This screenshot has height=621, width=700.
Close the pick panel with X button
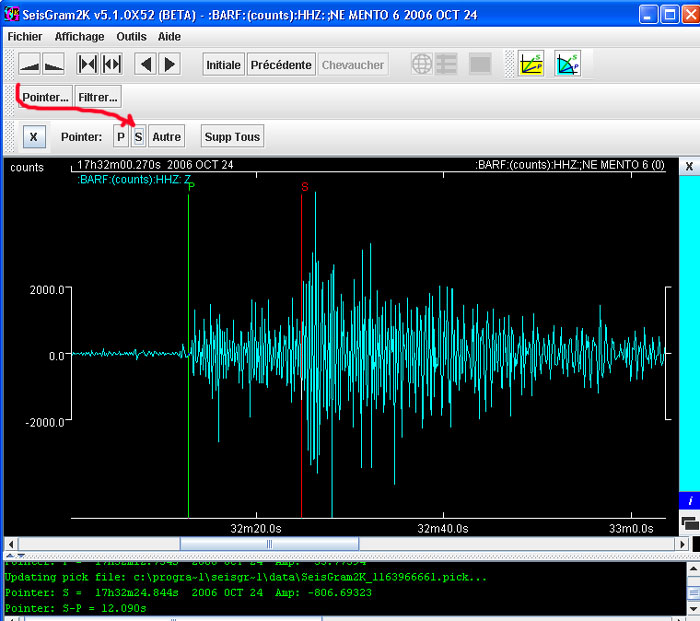33,137
